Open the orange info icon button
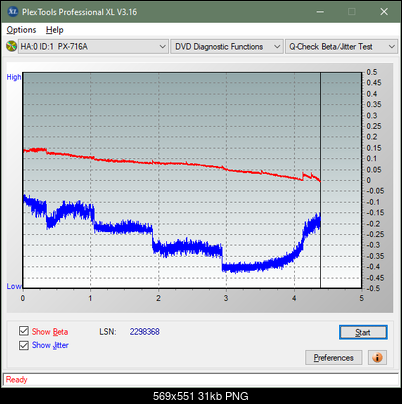 tap(377, 358)
